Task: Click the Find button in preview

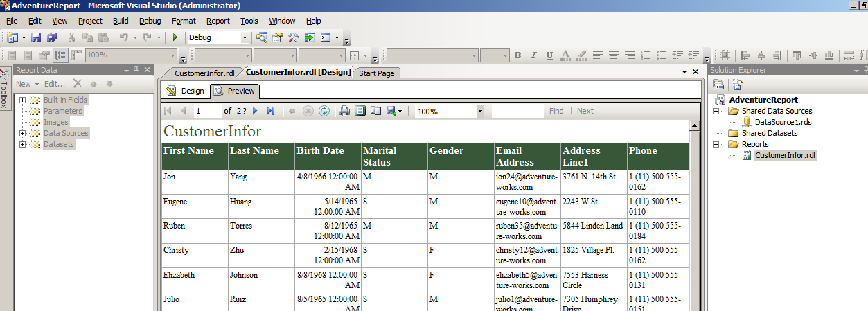Action: click(x=556, y=111)
